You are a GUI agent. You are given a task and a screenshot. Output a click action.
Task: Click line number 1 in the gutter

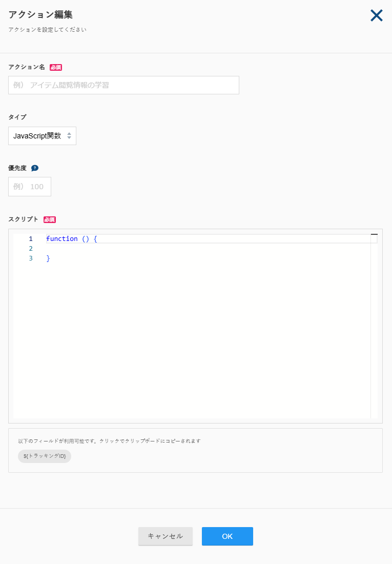coord(31,239)
